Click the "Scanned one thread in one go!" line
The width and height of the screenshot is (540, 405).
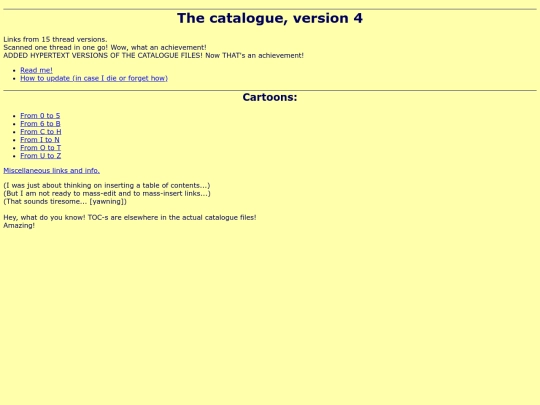tap(105, 47)
